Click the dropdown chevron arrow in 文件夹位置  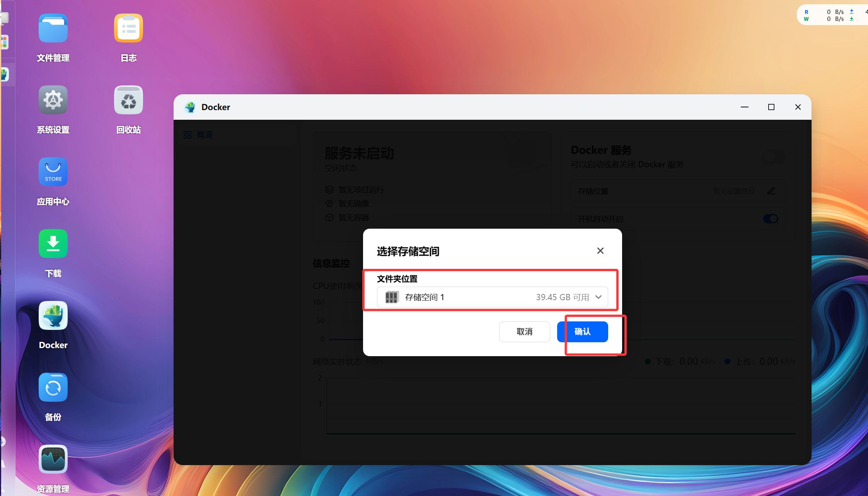coord(599,297)
